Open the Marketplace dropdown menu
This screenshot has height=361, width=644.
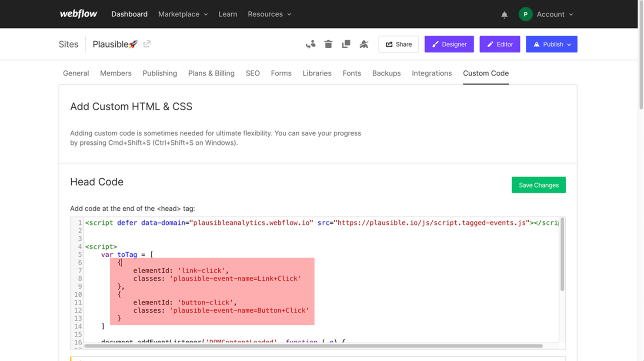click(183, 14)
